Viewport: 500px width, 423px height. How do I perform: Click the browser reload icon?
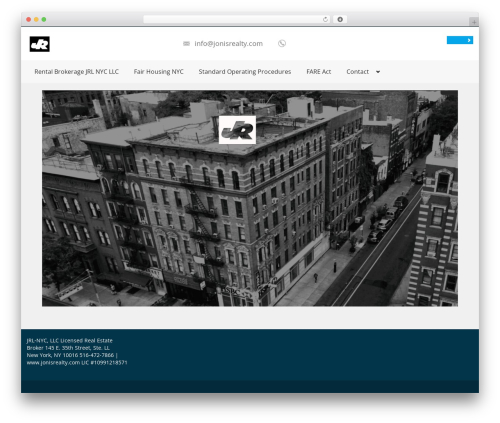pos(325,19)
